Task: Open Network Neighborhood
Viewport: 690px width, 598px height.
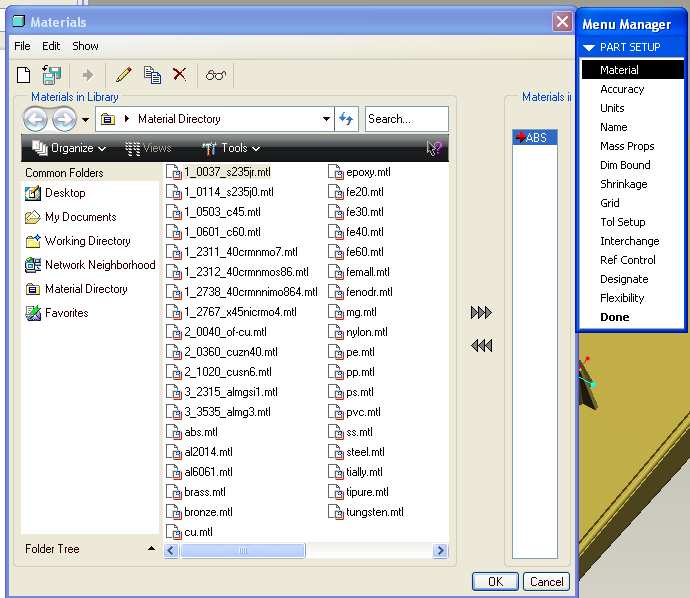Action: pos(90,265)
